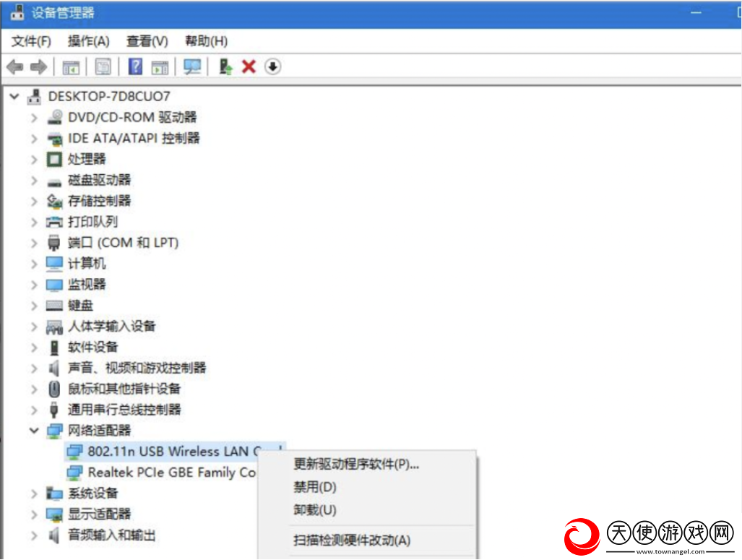
Task: Select the 通用串行总线控制器 label
Action: pyautogui.click(x=124, y=410)
